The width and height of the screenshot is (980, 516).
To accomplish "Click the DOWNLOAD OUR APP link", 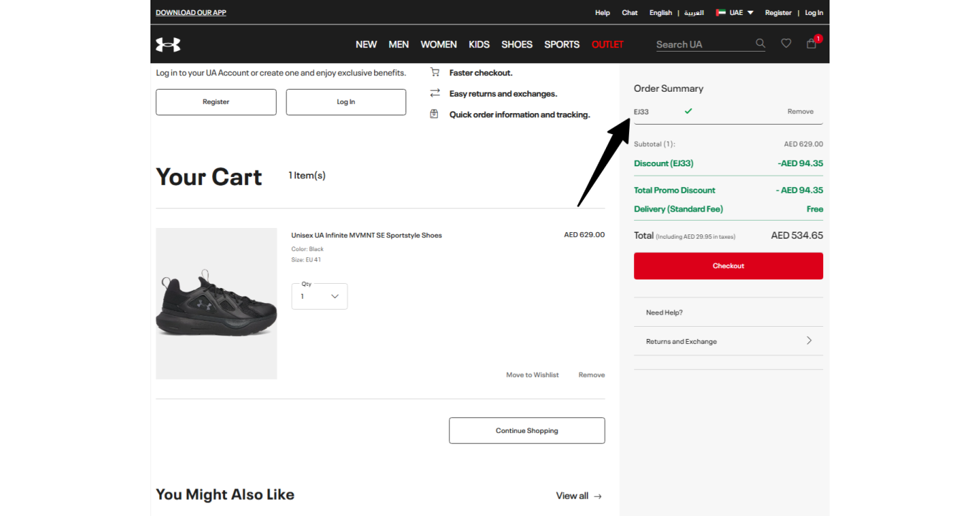I will pos(191,12).
